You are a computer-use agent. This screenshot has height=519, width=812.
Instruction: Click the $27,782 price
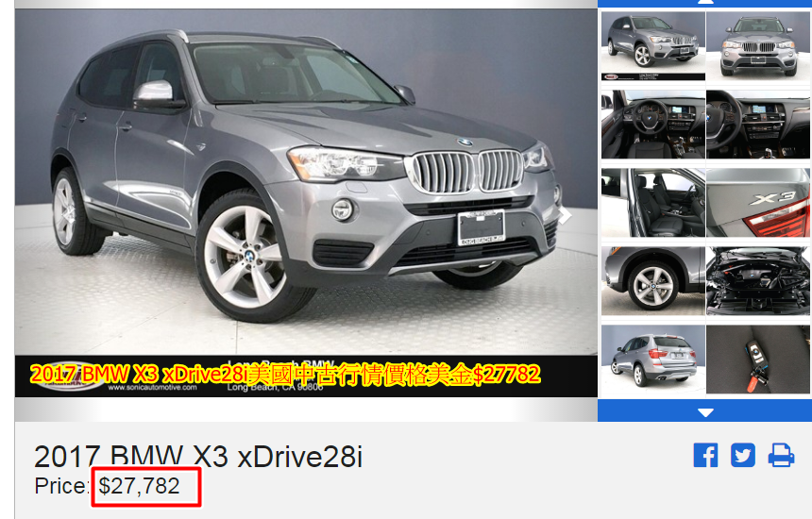140,486
